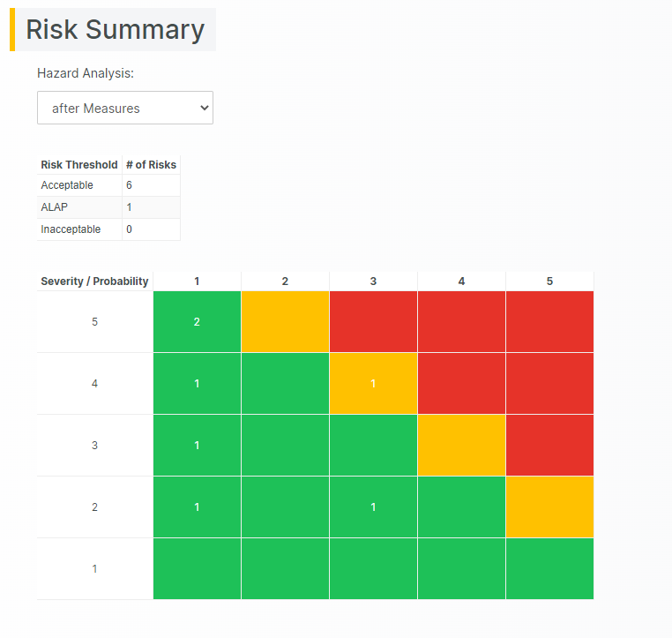Click green cell at severity 4, probability 1

click(197, 384)
